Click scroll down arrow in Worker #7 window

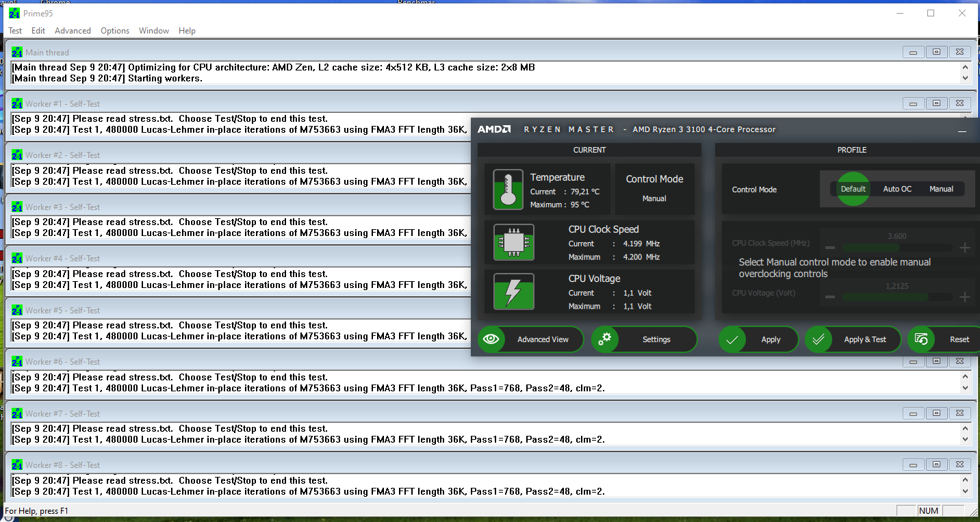click(966, 439)
